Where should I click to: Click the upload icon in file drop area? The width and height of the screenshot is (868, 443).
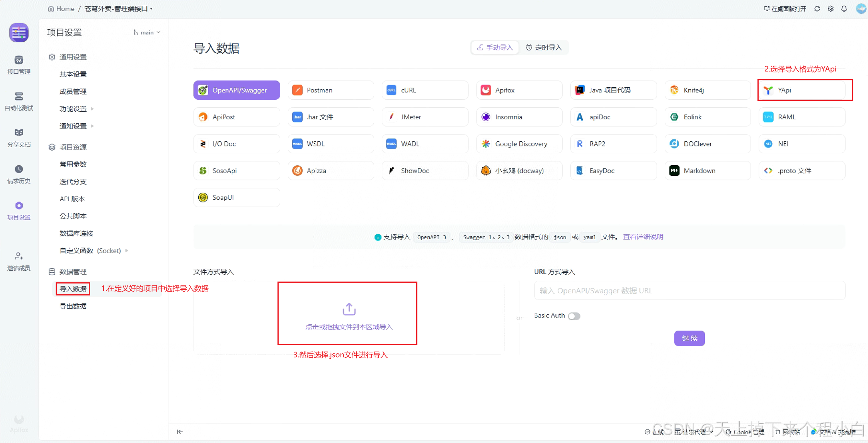pos(349,309)
